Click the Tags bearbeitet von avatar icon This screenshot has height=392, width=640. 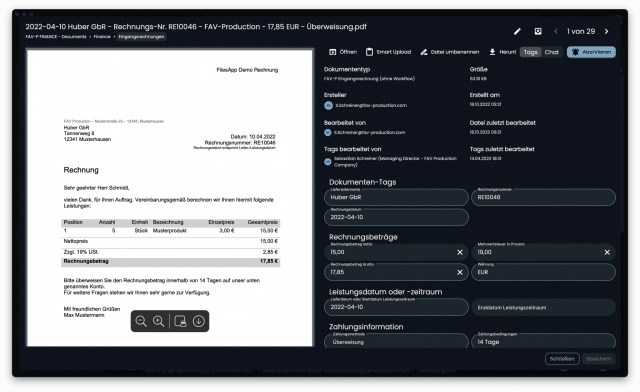coord(327,162)
